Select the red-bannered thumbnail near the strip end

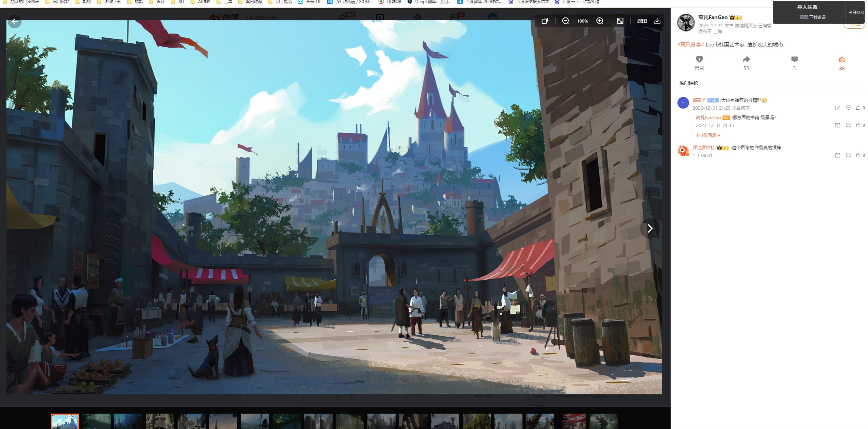coord(572,421)
